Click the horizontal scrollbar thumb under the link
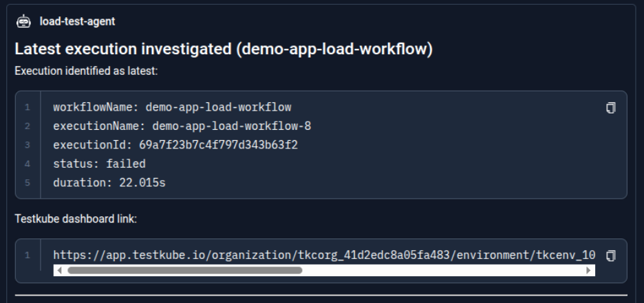Screen dimensions: 644x303 (x=185, y=270)
